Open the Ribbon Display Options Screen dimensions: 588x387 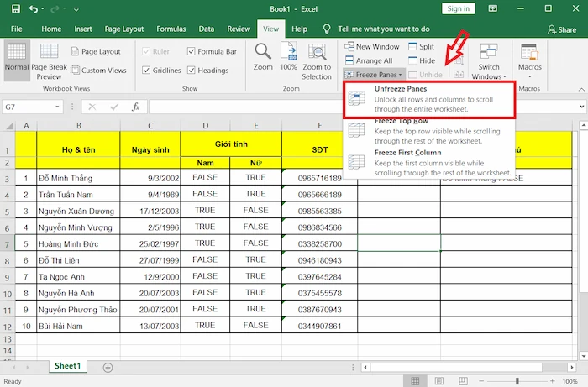point(493,8)
